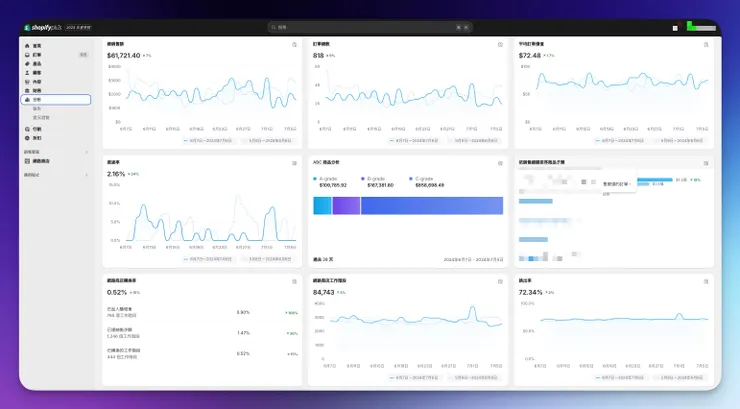
Task: Toggle previous-period legend on $61,721.40 chart
Action: click(267, 141)
